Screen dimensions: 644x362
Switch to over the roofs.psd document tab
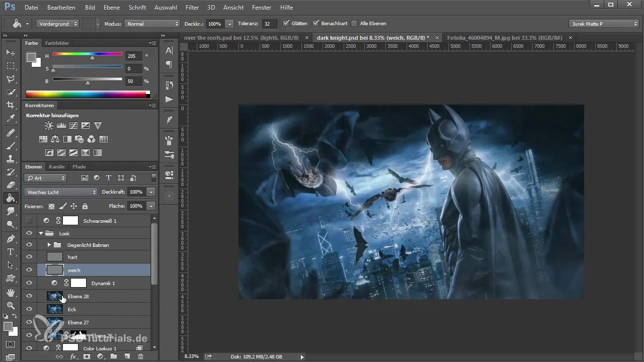(242, 38)
